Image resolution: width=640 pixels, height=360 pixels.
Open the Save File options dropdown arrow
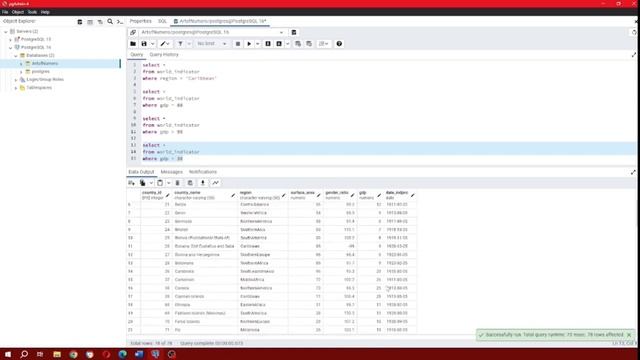153,44
